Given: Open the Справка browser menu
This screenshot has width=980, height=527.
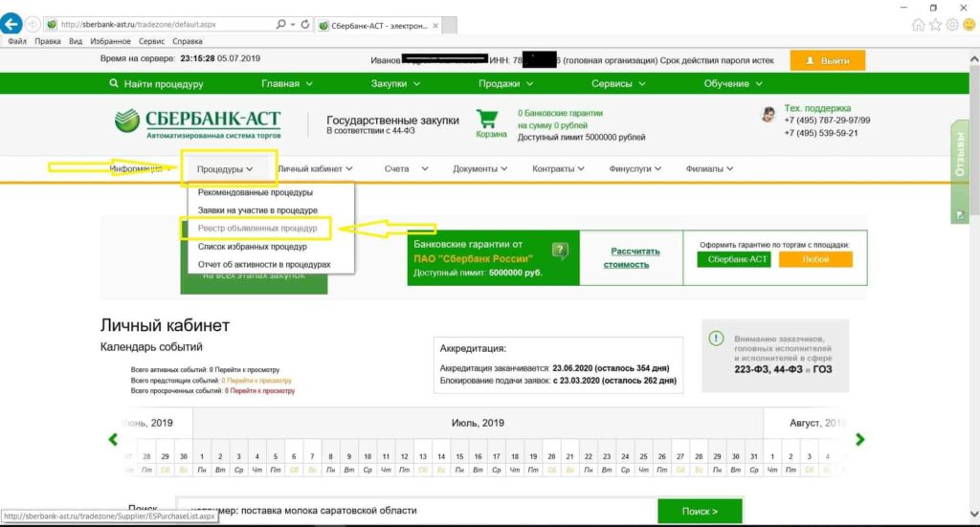Looking at the screenshot, I should tap(187, 41).
